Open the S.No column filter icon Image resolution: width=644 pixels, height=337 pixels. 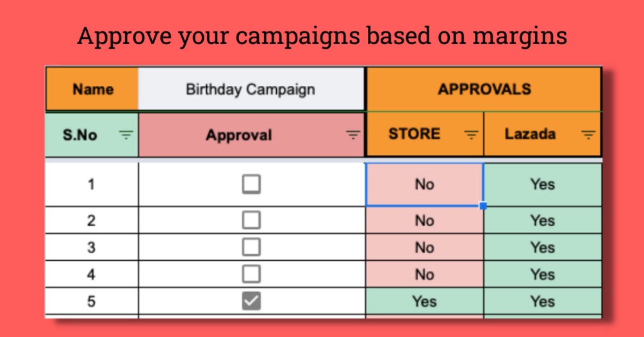[x=126, y=135]
